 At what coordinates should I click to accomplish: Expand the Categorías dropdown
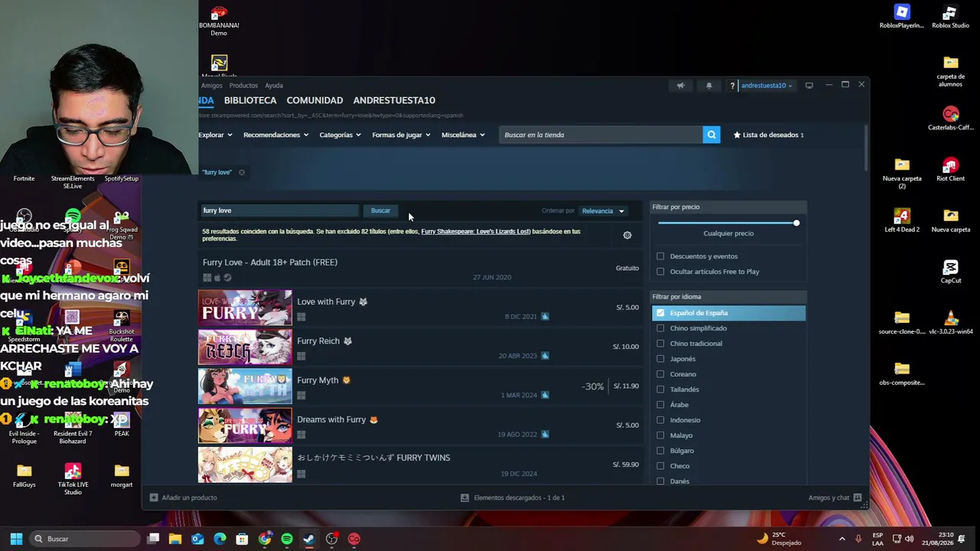340,135
